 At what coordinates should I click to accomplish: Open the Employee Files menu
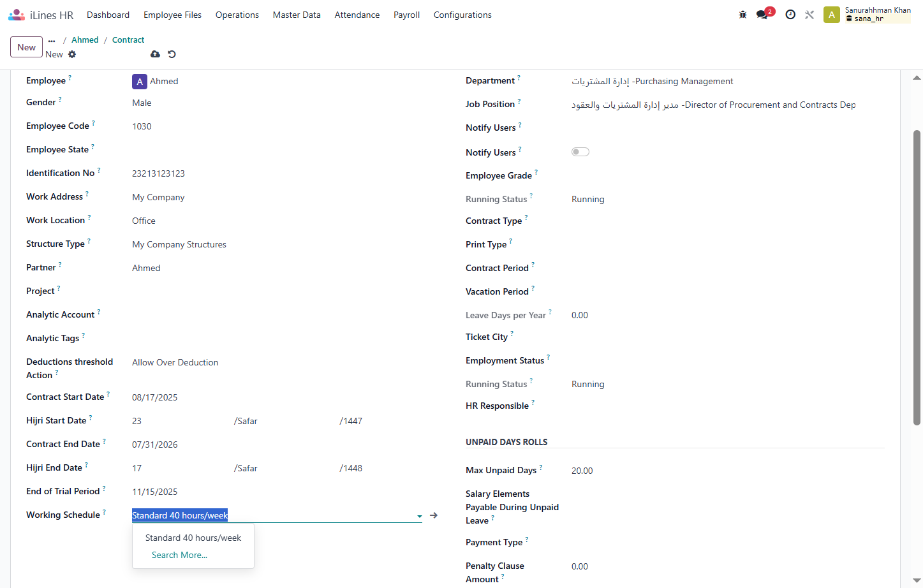pyautogui.click(x=172, y=15)
